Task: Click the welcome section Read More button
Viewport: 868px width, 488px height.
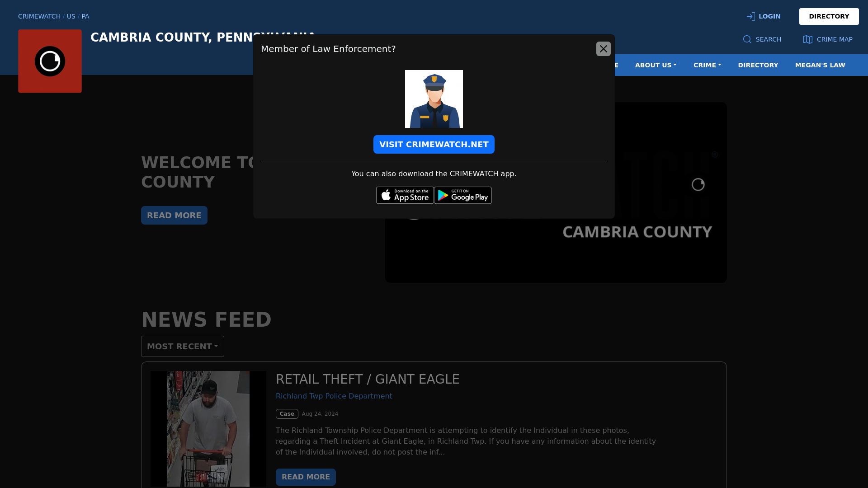Action: pyautogui.click(x=174, y=216)
